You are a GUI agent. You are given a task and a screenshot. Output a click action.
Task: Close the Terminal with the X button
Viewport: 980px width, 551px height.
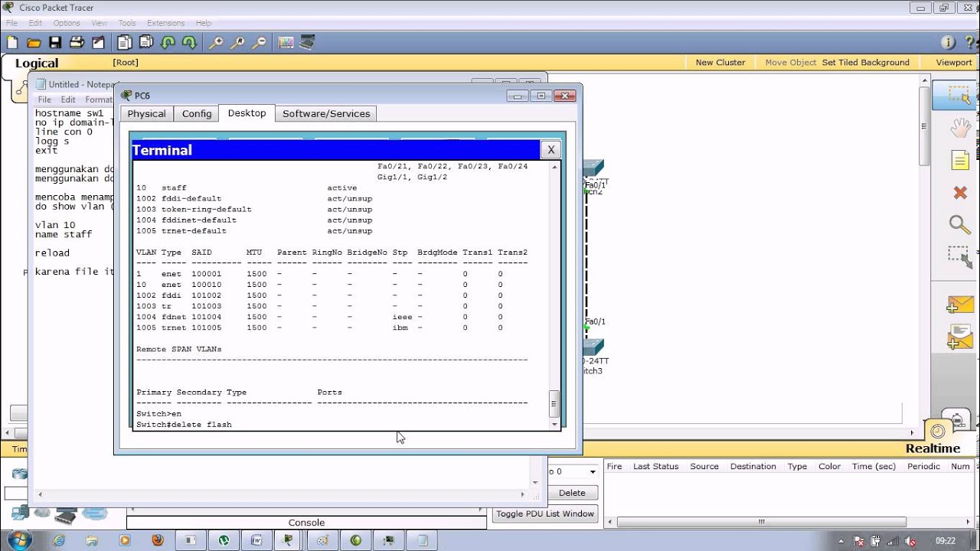click(550, 150)
